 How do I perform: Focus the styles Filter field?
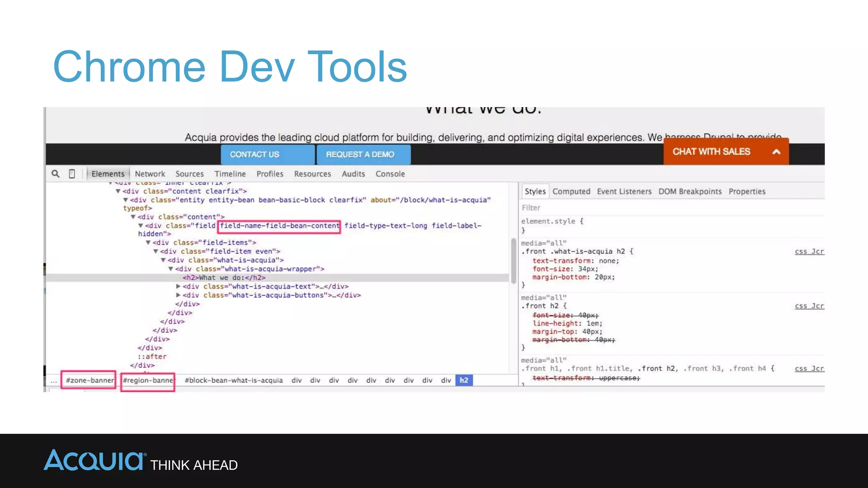click(672, 208)
